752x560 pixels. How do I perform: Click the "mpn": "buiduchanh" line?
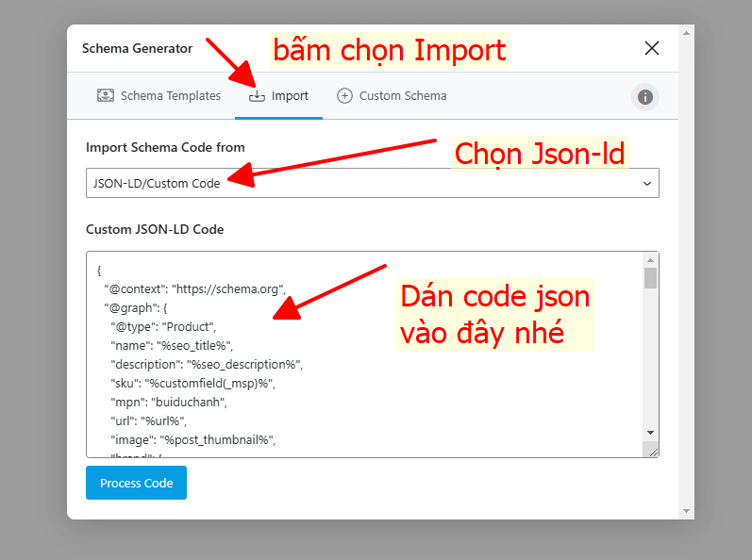point(169,402)
